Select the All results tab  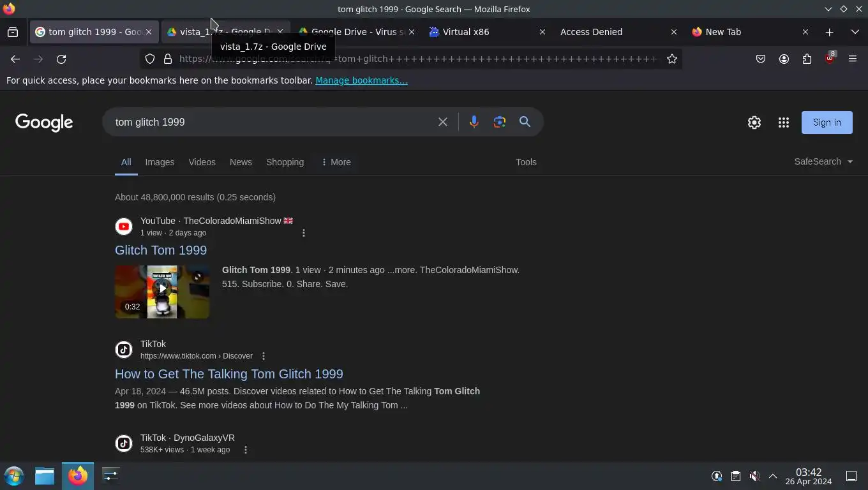coord(126,162)
